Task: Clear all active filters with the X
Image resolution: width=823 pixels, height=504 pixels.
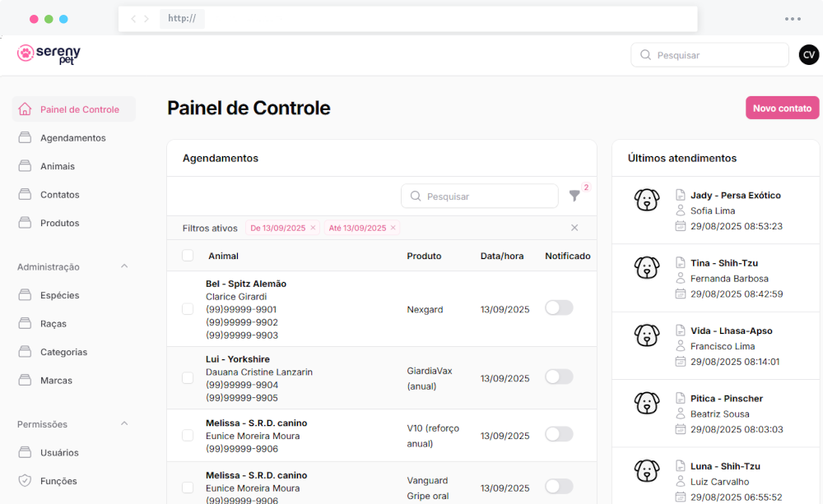Action: coord(574,228)
